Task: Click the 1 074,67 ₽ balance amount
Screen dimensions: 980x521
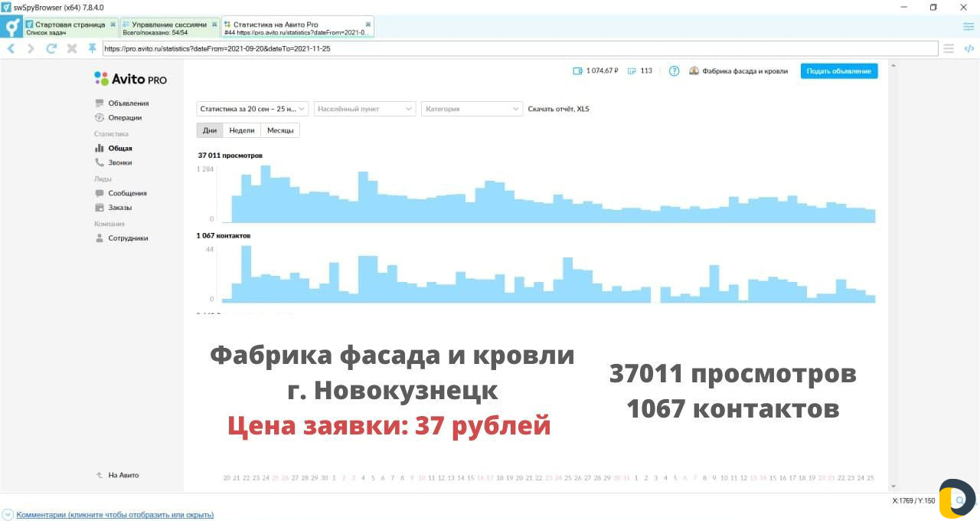Action: 603,71
